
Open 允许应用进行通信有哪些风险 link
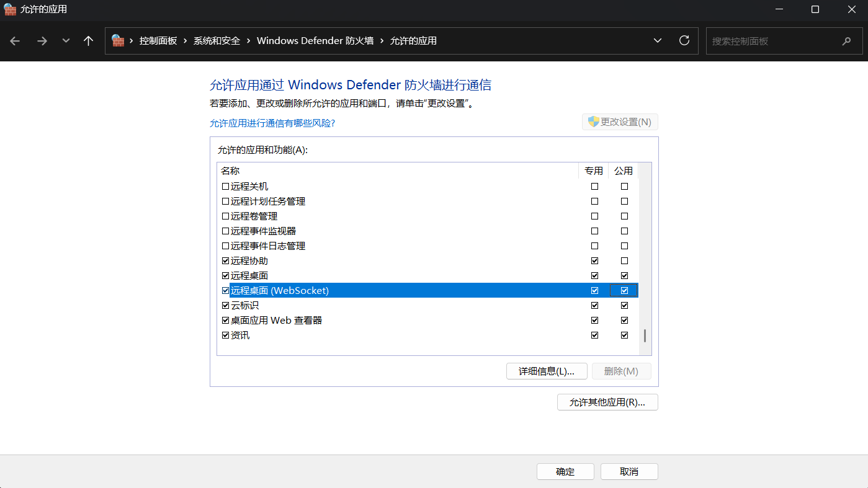pyautogui.click(x=272, y=123)
